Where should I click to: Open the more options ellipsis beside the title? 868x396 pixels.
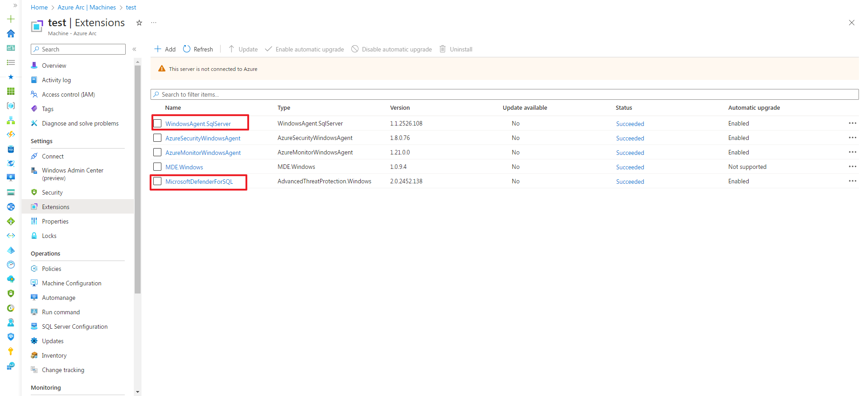coord(154,23)
